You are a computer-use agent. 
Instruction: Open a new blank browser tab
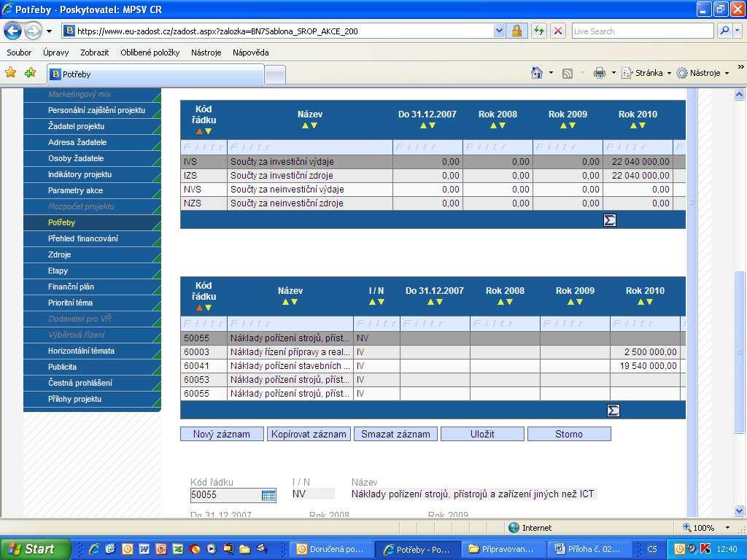point(275,75)
